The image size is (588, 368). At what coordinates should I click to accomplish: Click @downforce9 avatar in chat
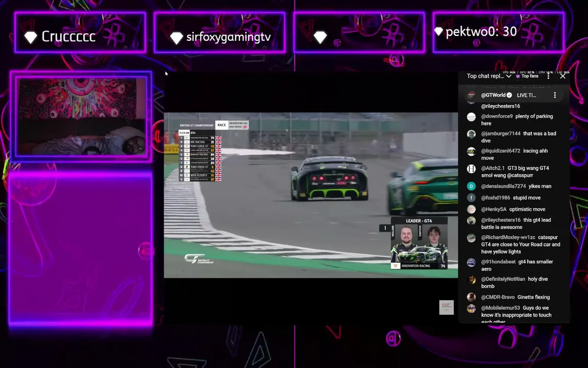coord(471,117)
